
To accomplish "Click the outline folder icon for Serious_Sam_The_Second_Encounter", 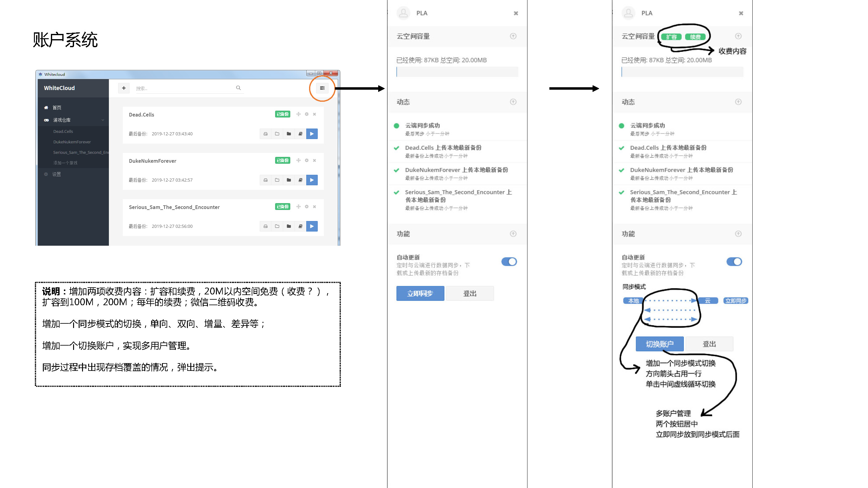I will [277, 226].
